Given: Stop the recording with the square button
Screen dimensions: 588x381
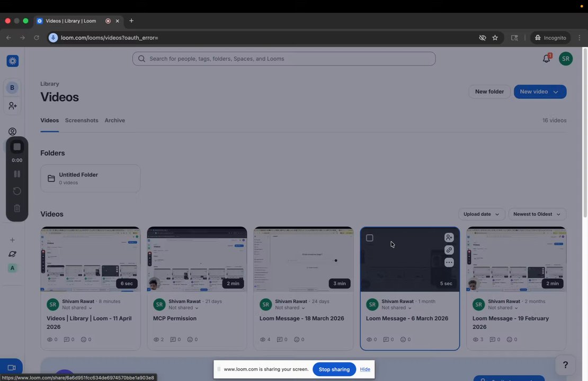Looking at the screenshot, I should click(17, 147).
